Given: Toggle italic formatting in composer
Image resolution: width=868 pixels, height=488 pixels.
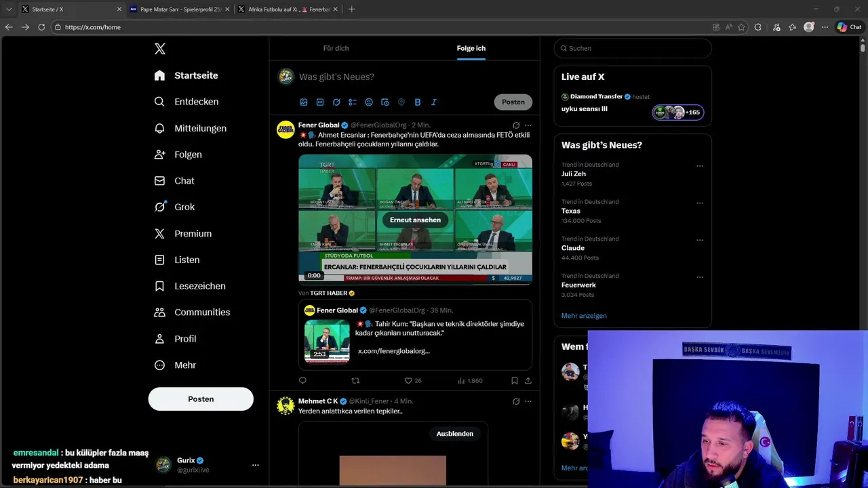Looking at the screenshot, I should pos(434,102).
